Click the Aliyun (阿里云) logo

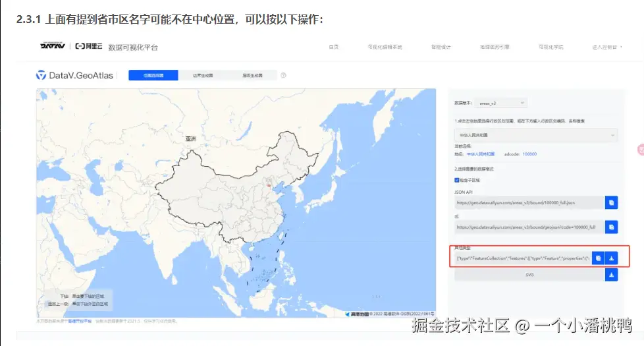[89, 46]
